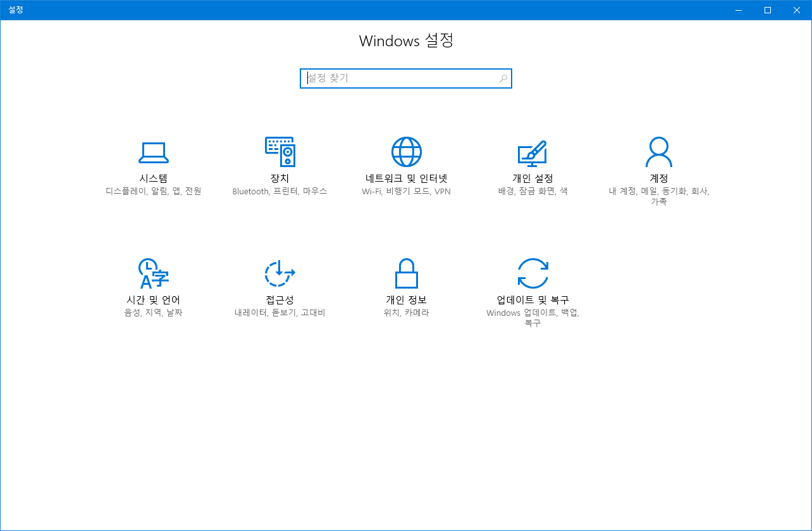Open the 시간 및 언어 label
812x531 pixels.
click(153, 300)
